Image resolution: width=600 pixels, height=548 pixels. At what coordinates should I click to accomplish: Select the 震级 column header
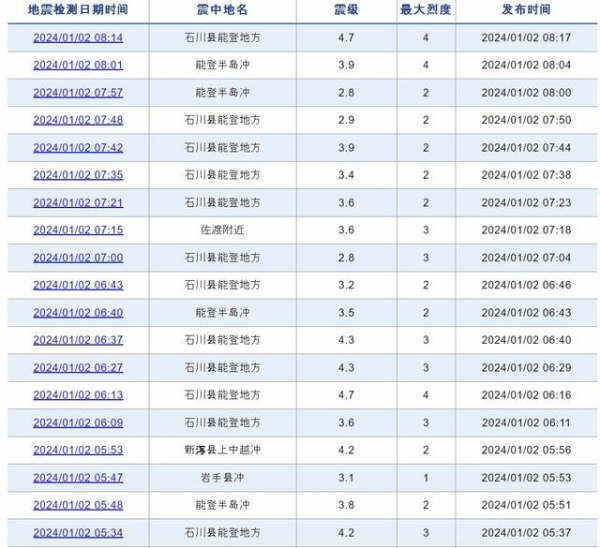pos(346,10)
